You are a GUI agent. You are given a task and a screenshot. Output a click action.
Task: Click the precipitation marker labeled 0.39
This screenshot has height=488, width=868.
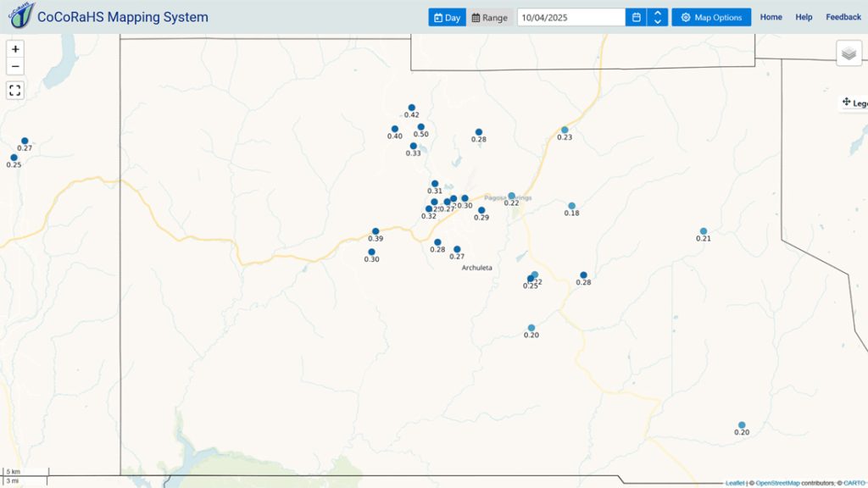point(376,231)
